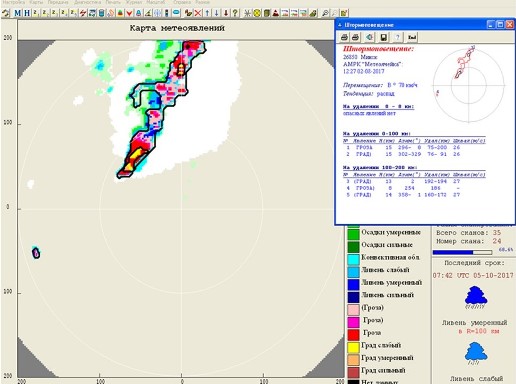Click the yellow Град слабый legend swatch
Viewport: 516px width, 384px height.
pyautogui.click(x=353, y=347)
